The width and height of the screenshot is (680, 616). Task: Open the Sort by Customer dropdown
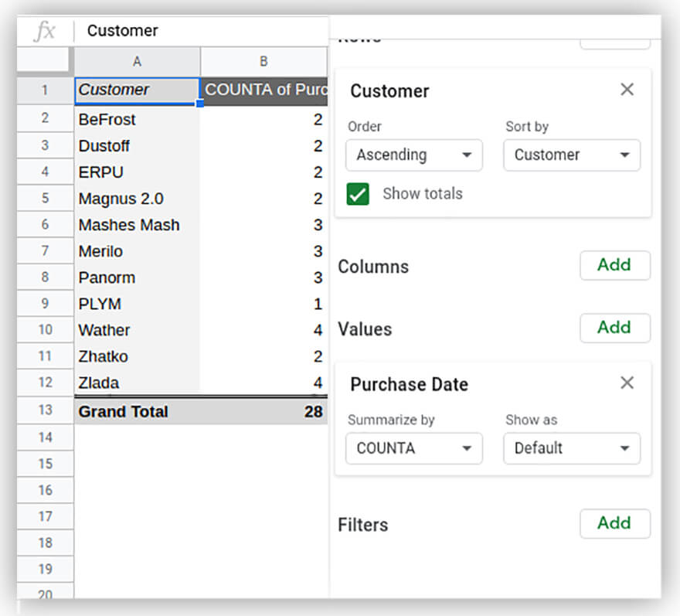point(571,155)
